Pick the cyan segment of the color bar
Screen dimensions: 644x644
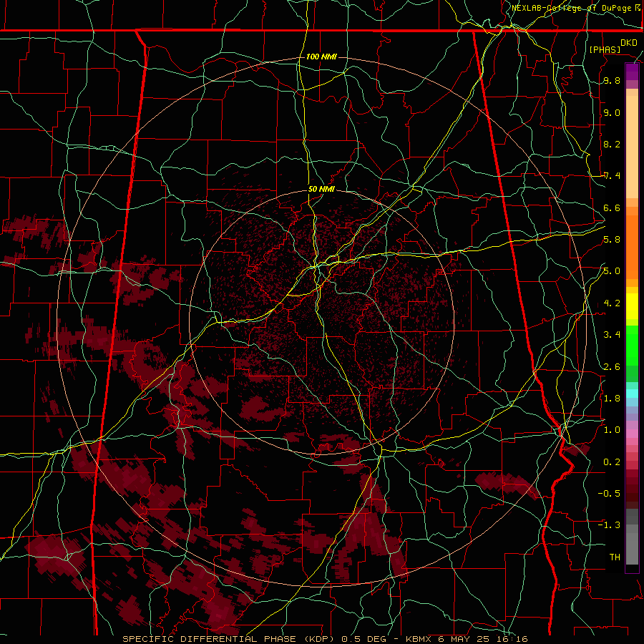pos(632,393)
